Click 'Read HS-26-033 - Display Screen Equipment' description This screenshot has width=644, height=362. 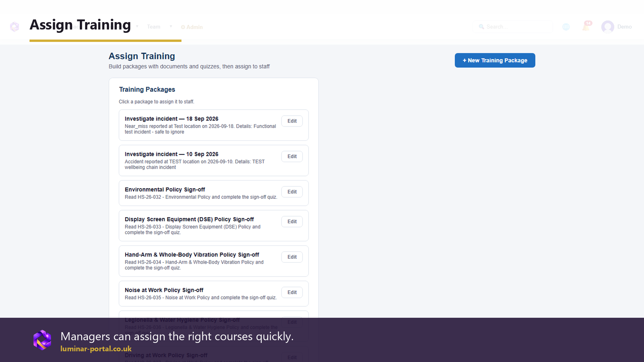(193, 230)
